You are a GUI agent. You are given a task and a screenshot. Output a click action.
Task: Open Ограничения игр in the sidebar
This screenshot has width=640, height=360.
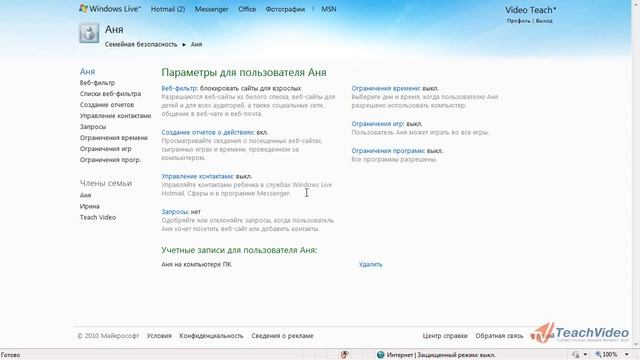[105, 149]
